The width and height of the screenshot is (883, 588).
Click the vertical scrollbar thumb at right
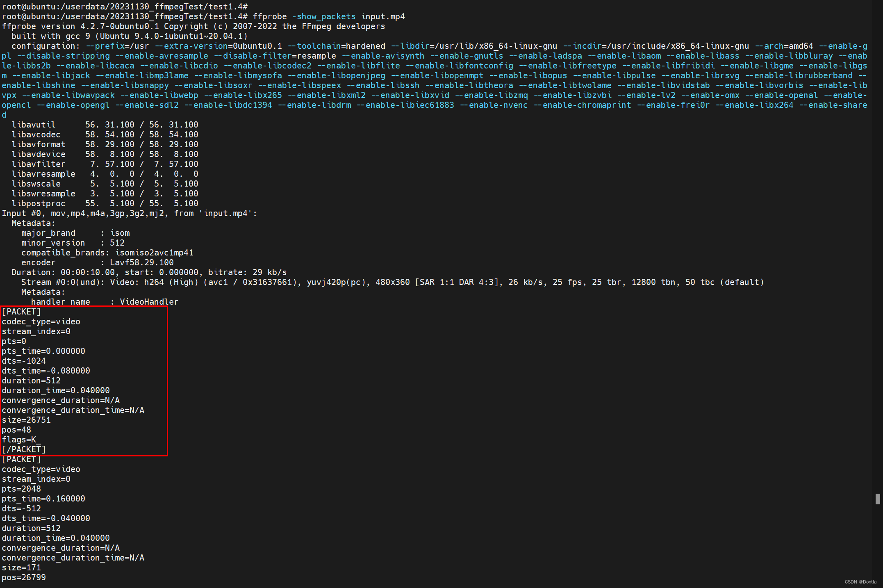tap(877, 499)
